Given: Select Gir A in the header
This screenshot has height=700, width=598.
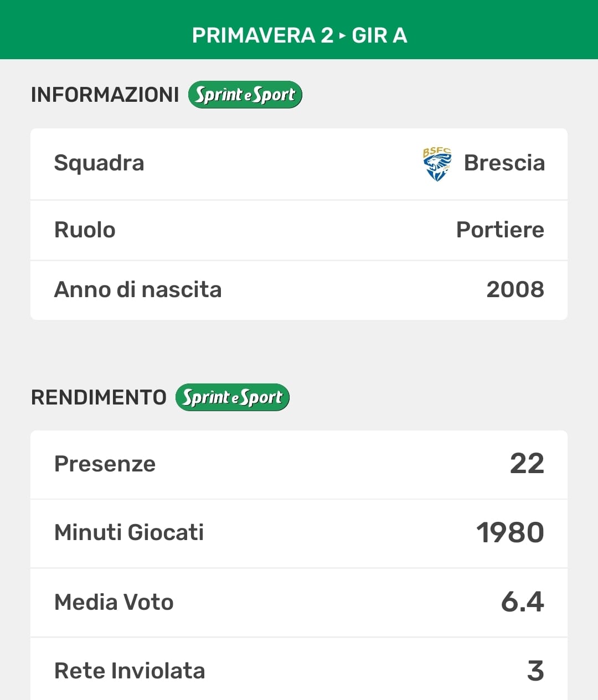Looking at the screenshot, I should tap(380, 35).
